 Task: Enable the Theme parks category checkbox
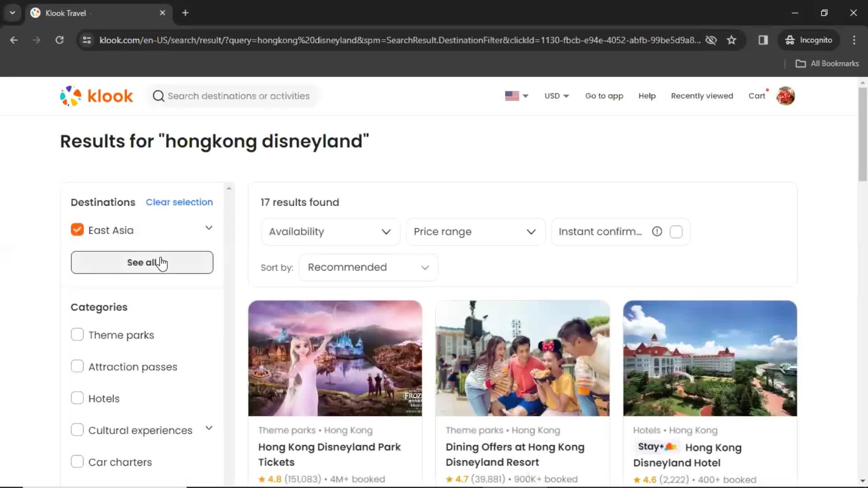tap(77, 334)
